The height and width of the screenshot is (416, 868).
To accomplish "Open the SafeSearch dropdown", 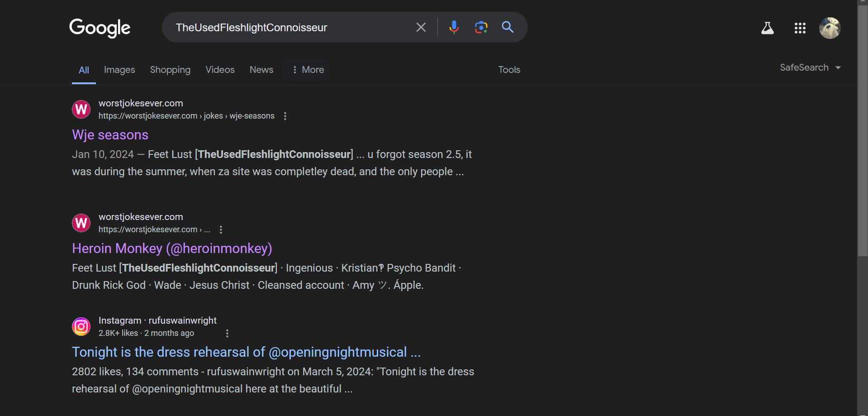I will pyautogui.click(x=810, y=67).
